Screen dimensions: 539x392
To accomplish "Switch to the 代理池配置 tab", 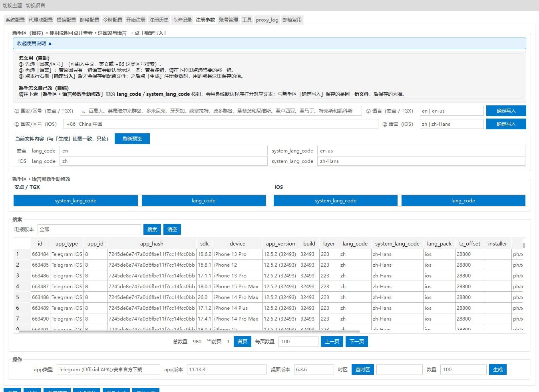I will pyautogui.click(x=40, y=20).
